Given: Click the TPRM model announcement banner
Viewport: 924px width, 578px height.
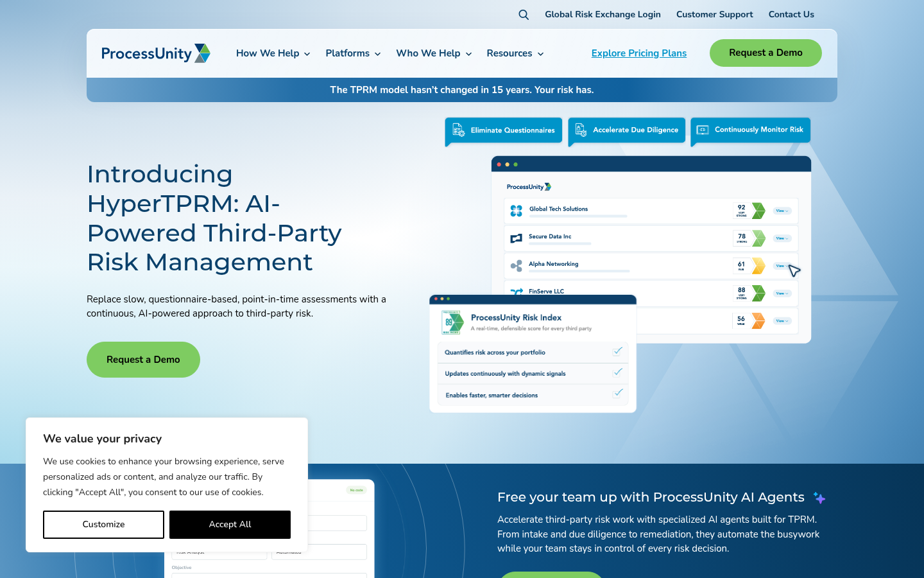Looking at the screenshot, I should click(462, 90).
